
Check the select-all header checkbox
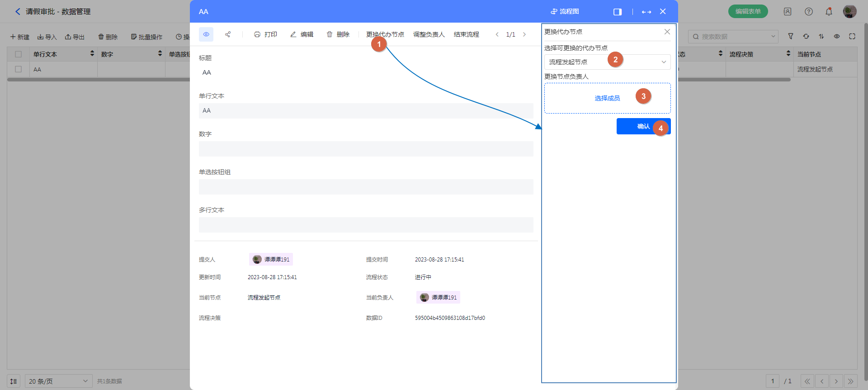tap(18, 54)
